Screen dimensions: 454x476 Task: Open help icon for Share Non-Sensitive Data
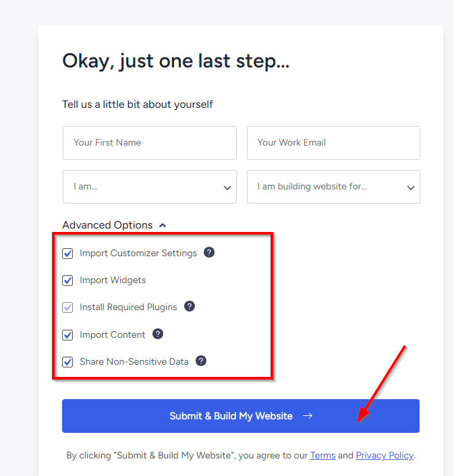201,361
